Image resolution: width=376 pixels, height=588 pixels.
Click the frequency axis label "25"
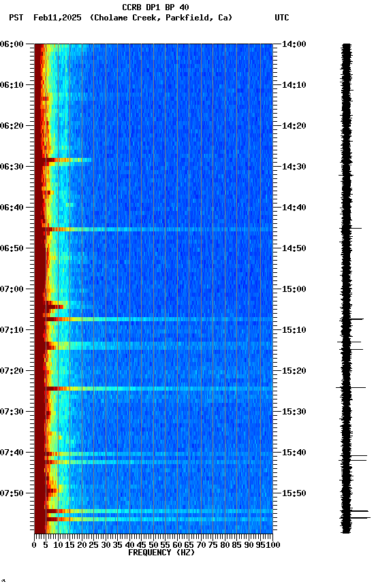[94, 545]
